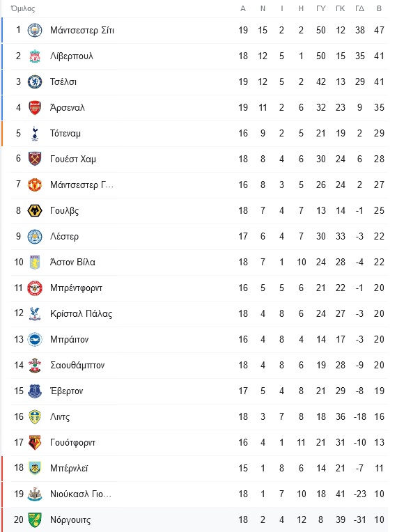Open the Λίβερπουλ team link

pyautogui.click(x=72, y=56)
